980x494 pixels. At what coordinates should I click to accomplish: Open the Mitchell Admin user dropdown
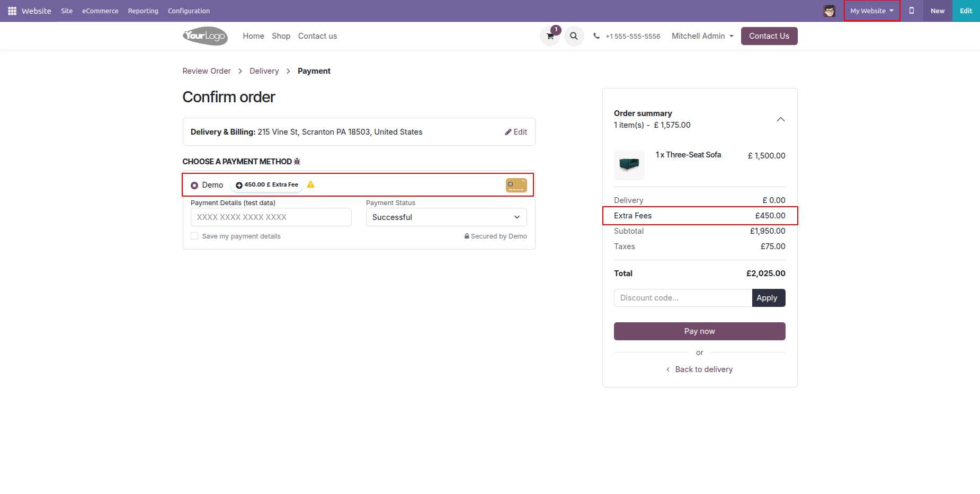[x=702, y=36]
